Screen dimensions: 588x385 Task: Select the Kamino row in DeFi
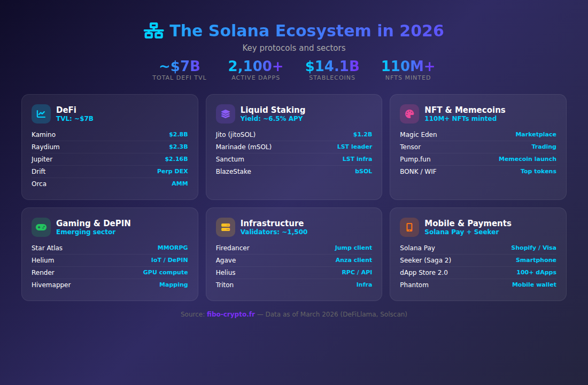pos(110,134)
